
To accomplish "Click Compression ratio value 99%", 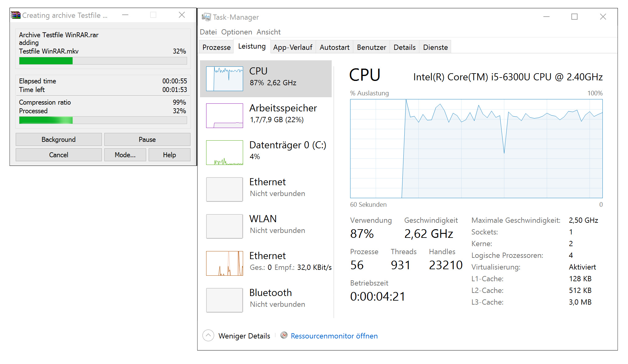I will tap(179, 102).
